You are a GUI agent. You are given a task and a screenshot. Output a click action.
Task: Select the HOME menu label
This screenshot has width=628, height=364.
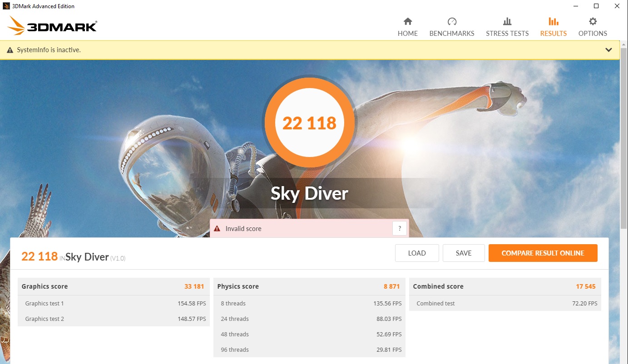[x=408, y=34]
